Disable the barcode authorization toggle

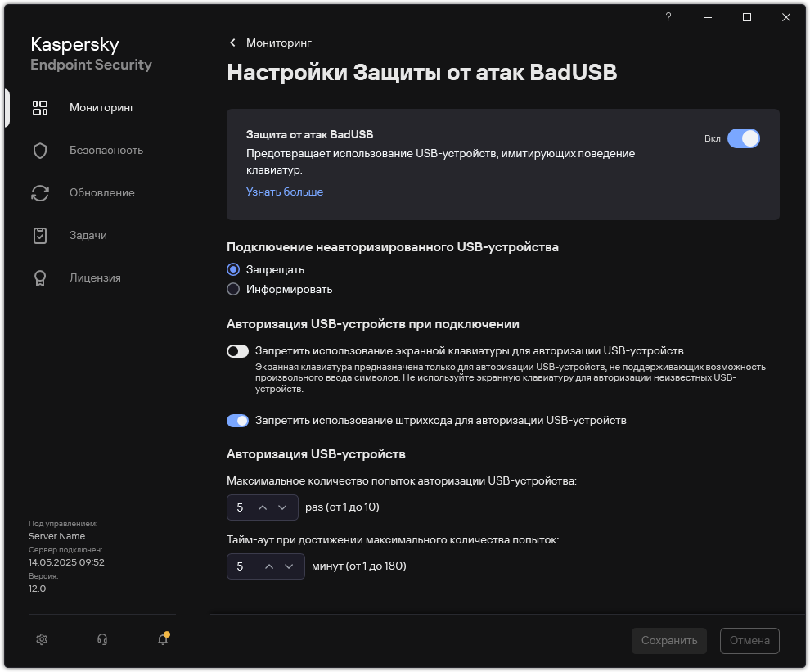[237, 420]
